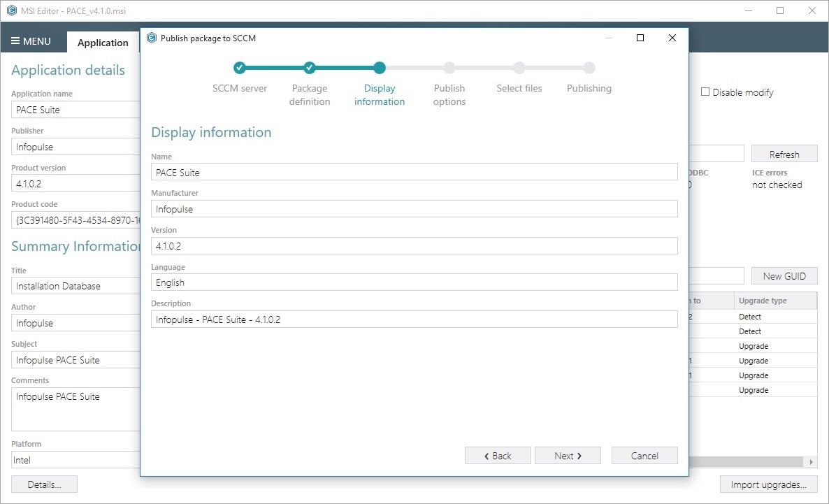The width and height of the screenshot is (829, 504).
Task: Cancel the publish wizard
Action: coord(644,456)
